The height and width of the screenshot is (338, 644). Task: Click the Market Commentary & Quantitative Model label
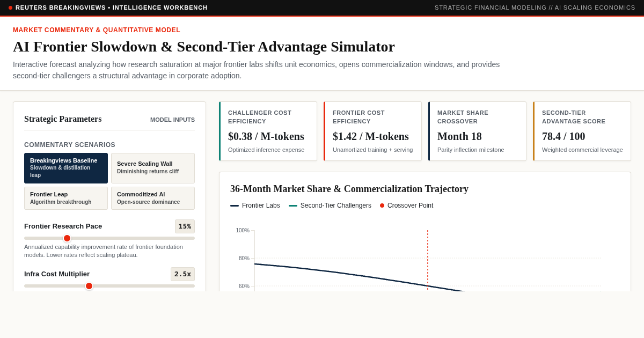(97, 30)
